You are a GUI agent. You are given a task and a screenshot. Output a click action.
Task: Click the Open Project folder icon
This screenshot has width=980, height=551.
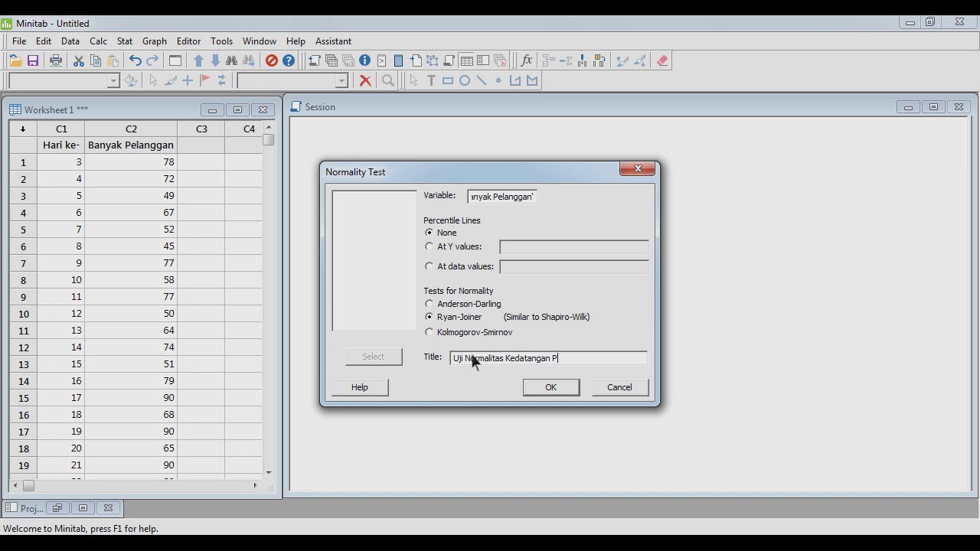click(15, 60)
